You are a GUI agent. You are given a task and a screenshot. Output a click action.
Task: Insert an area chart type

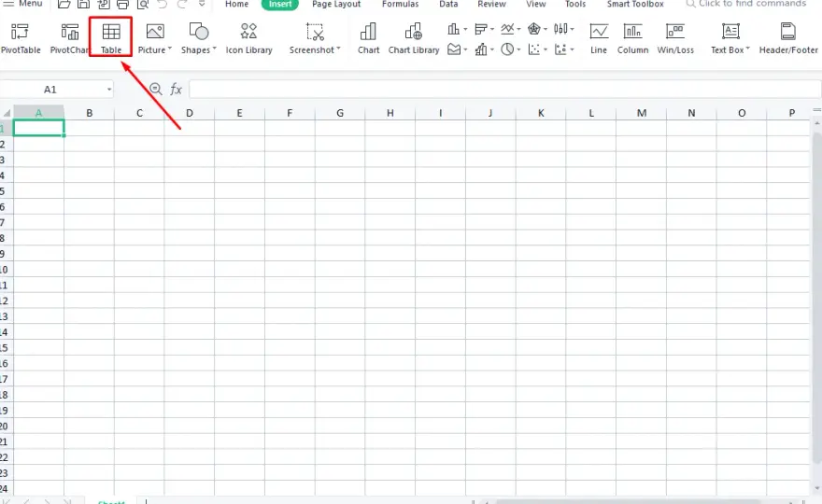coord(454,49)
